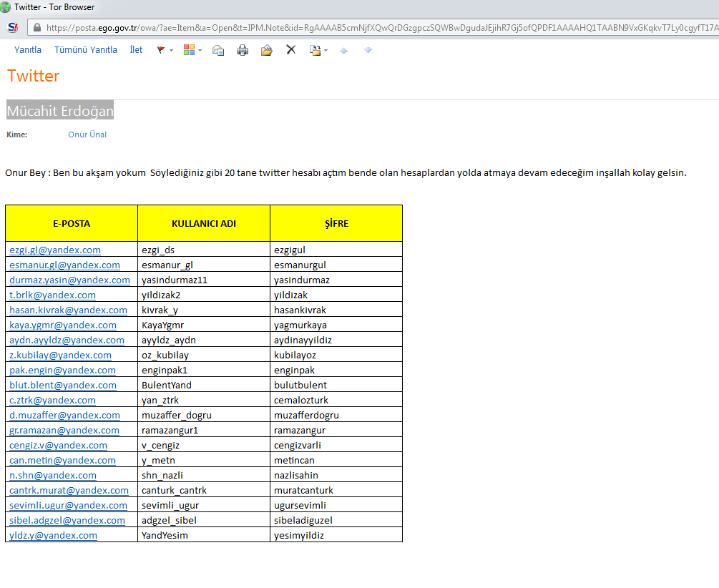Expand the flag dropdown arrow
719x588 pixels.
(172, 51)
